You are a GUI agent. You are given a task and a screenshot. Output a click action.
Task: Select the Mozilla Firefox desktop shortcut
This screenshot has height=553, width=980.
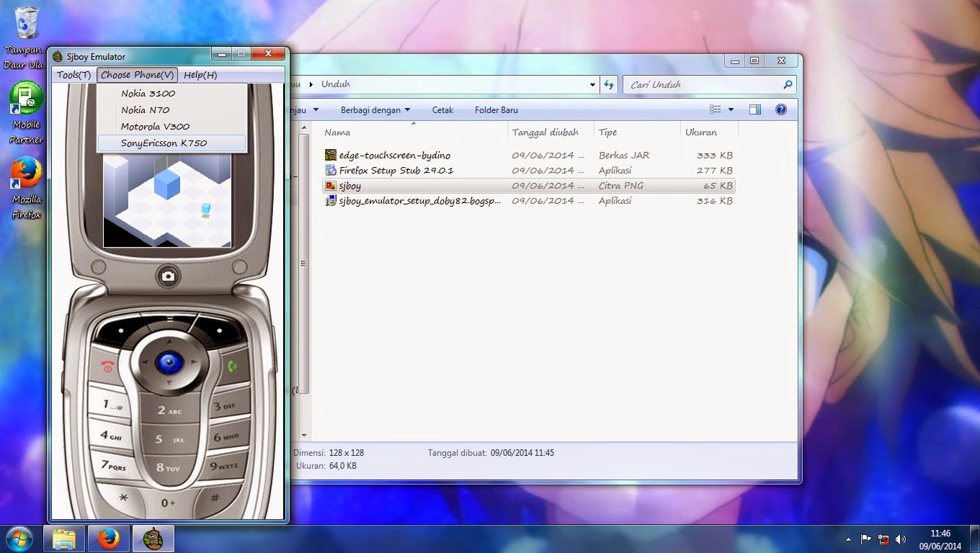[x=26, y=189]
